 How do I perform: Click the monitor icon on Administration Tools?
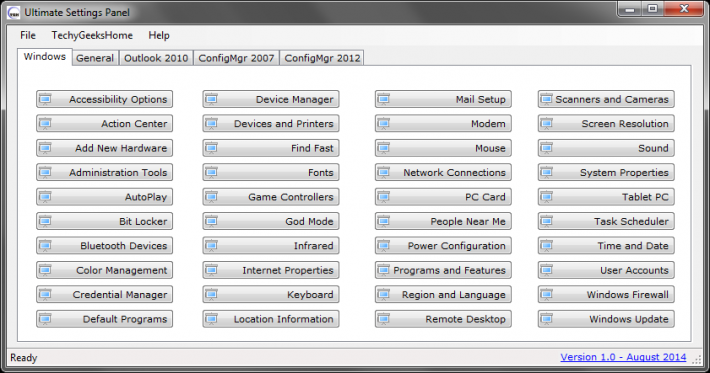45,172
